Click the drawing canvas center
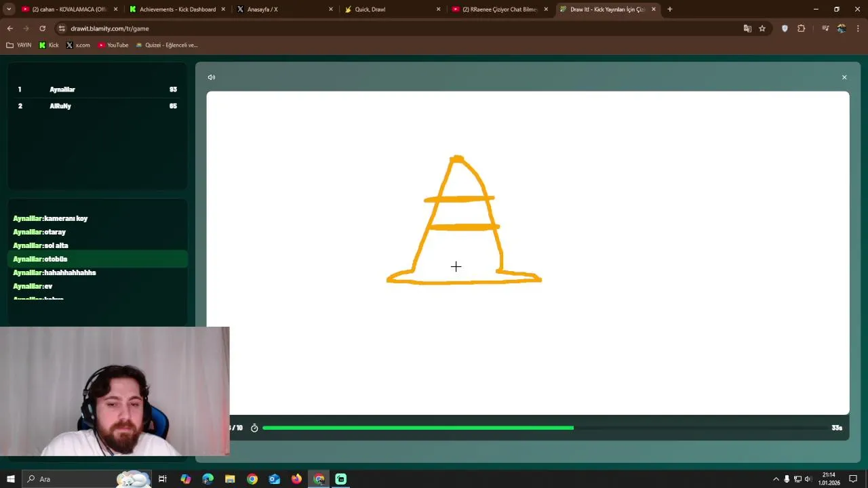 [528, 253]
